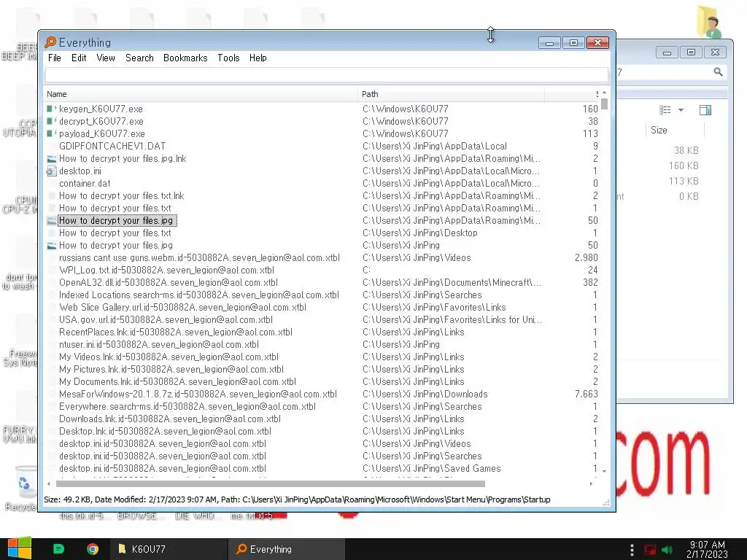Screen dimensions: 747x560
Task: Click icon of How to decrypt your files.jpg.lnk
Action: tap(52, 158)
